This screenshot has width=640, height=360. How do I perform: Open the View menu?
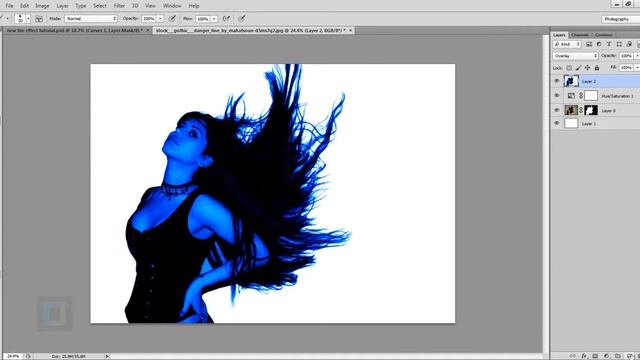[150, 6]
